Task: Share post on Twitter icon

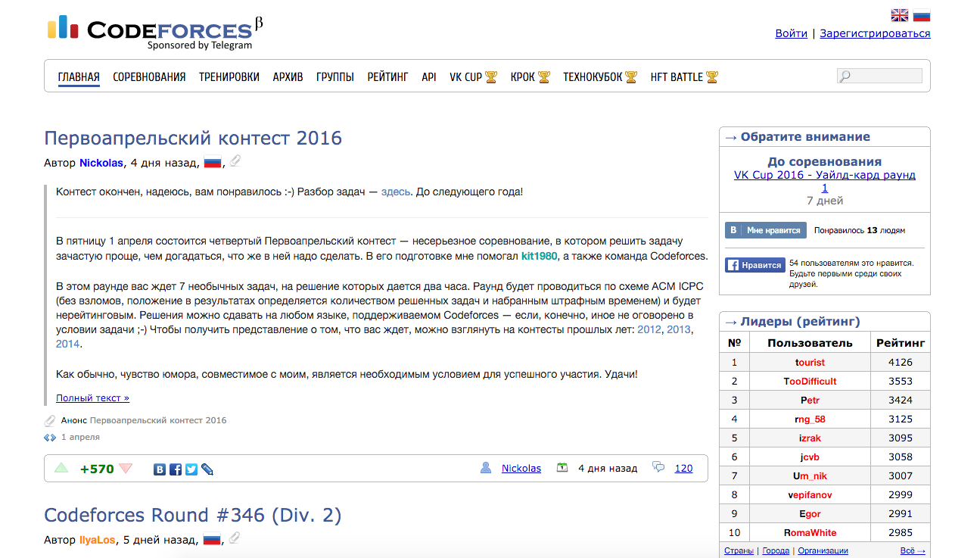Action: tap(191, 469)
